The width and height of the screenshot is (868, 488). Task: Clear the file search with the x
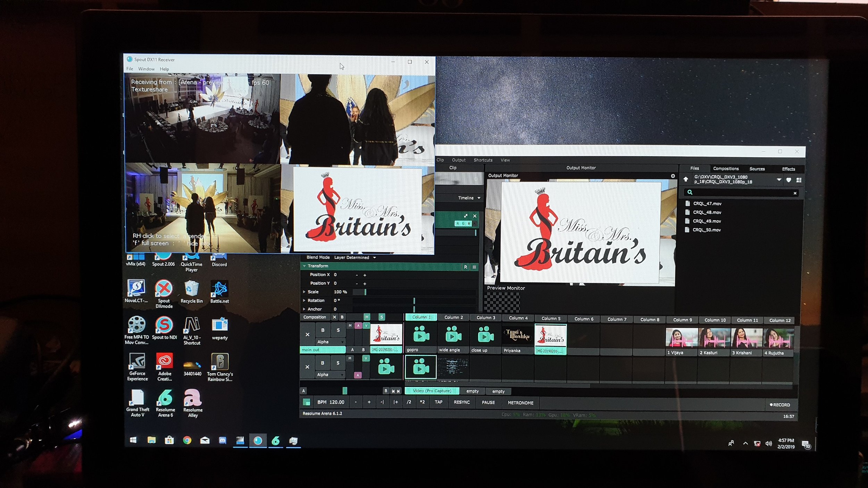click(x=795, y=193)
